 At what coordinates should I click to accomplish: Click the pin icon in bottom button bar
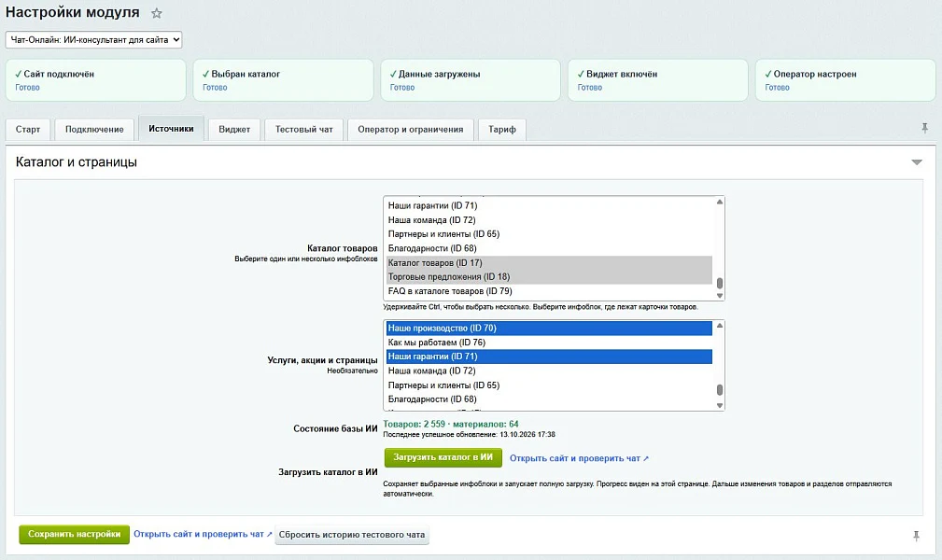[x=916, y=536]
